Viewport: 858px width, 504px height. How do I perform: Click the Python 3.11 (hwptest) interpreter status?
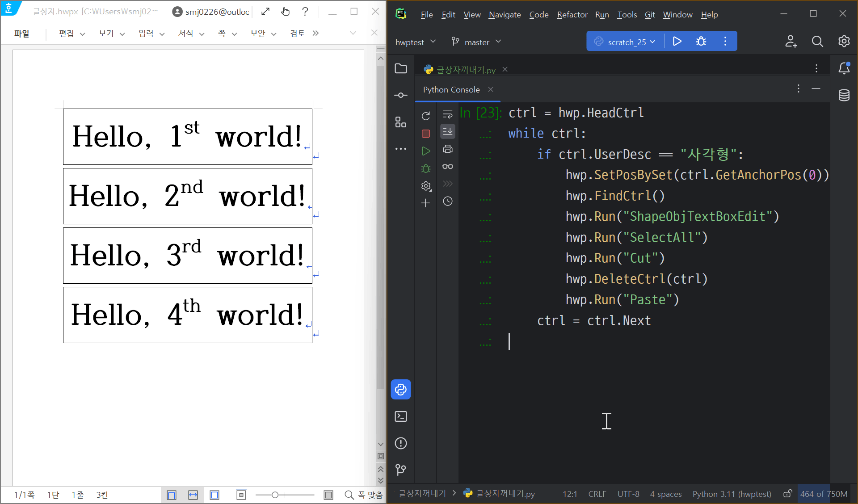point(732,494)
